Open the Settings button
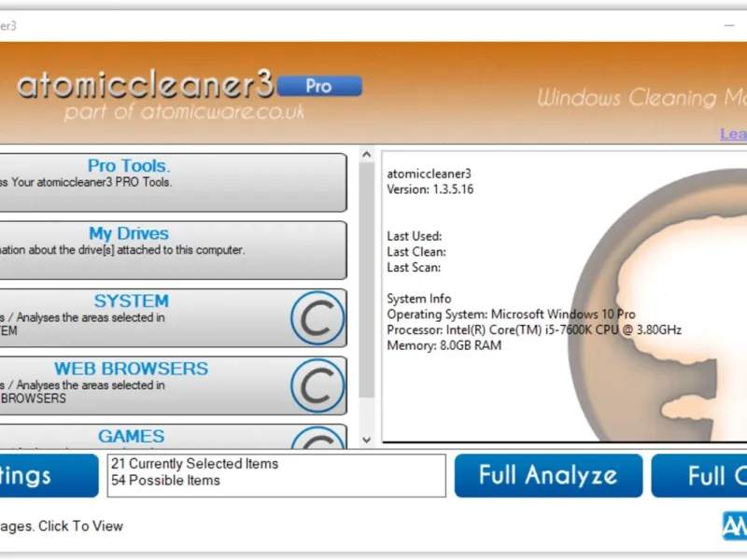The image size is (747, 560). [x=49, y=475]
